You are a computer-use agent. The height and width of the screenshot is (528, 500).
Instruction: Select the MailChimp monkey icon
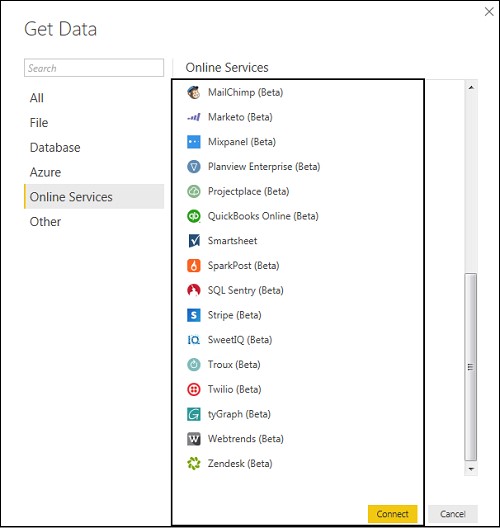pyautogui.click(x=194, y=92)
